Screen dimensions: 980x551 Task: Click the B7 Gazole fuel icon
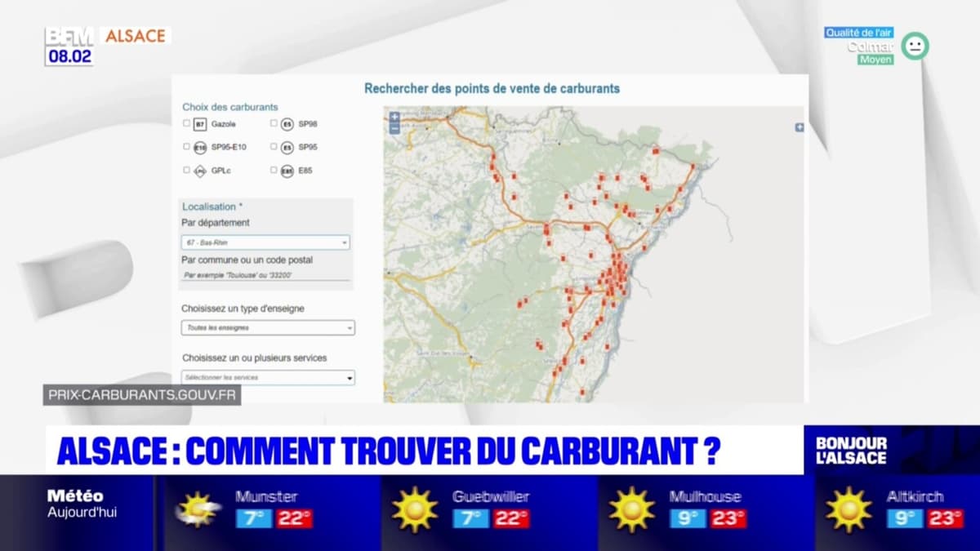tap(200, 124)
